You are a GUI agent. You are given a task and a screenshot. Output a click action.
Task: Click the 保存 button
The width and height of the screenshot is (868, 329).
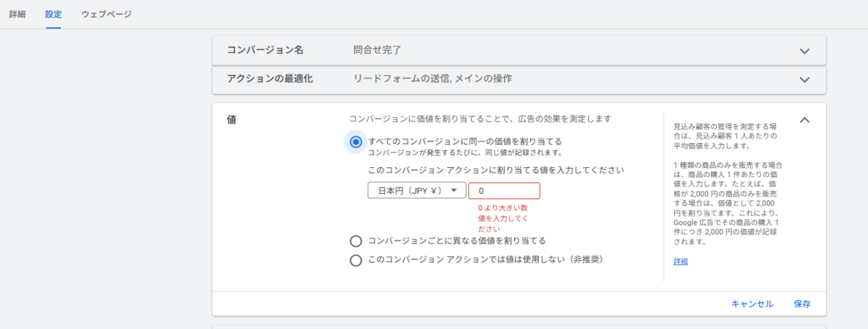(x=802, y=304)
